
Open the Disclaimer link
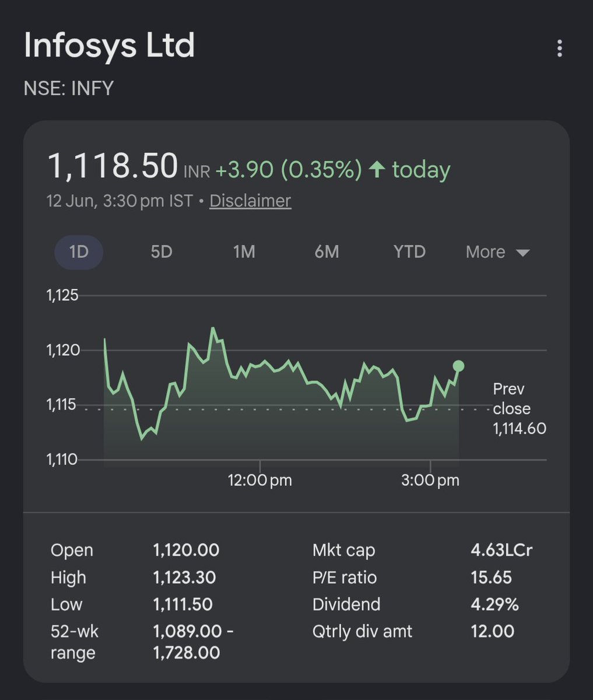[250, 201]
